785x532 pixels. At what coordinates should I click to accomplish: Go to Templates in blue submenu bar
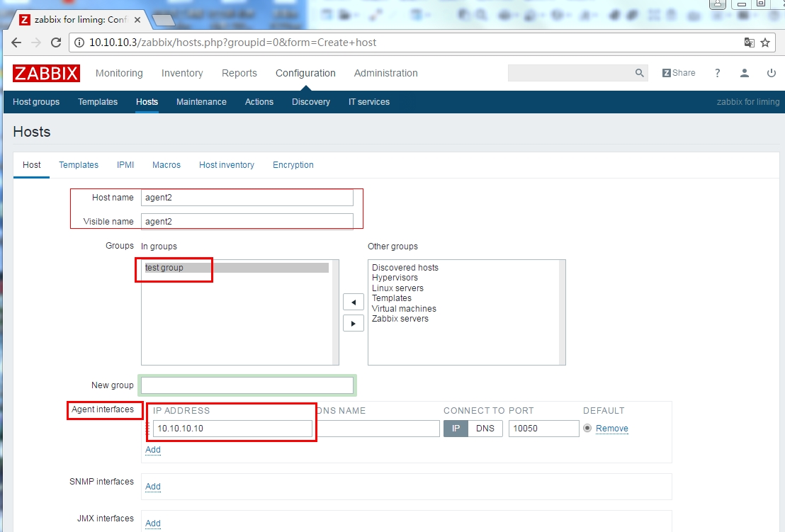pos(98,101)
